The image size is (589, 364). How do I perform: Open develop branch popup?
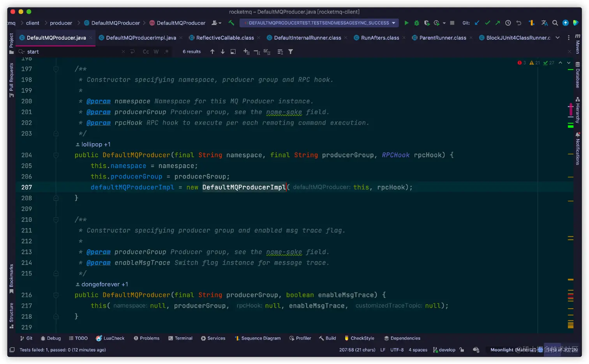[x=444, y=350]
